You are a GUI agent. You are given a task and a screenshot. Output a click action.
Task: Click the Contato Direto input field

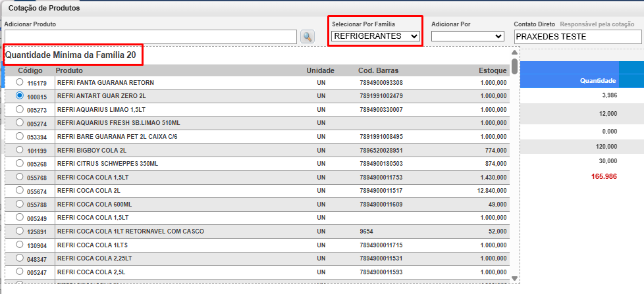577,37
